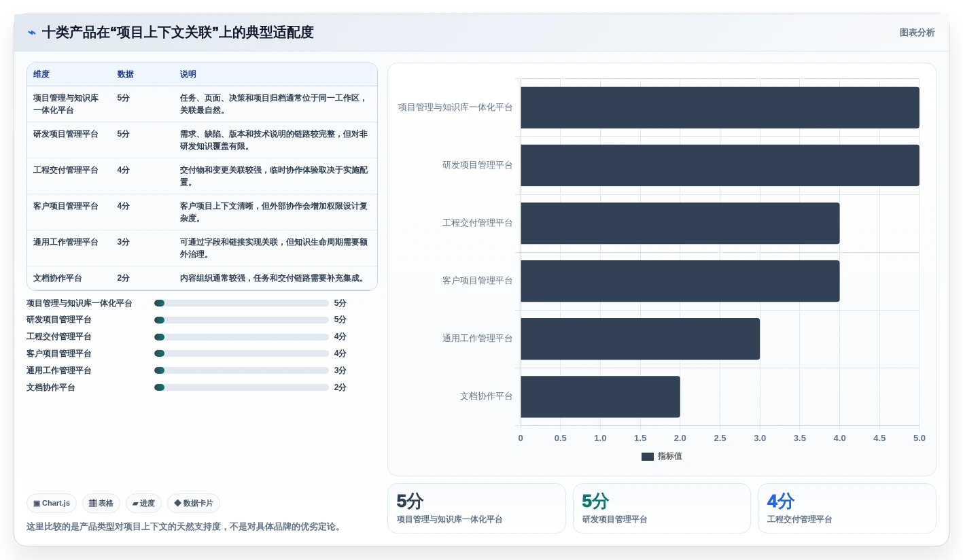Click progress bar for 研发项目管理平台
This screenshot has height=560, width=963.
[241, 320]
